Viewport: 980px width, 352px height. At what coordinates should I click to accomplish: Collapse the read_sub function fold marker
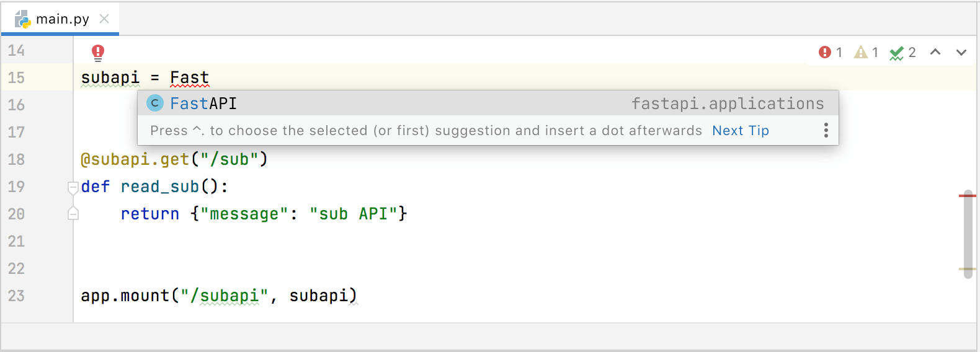coord(73,187)
